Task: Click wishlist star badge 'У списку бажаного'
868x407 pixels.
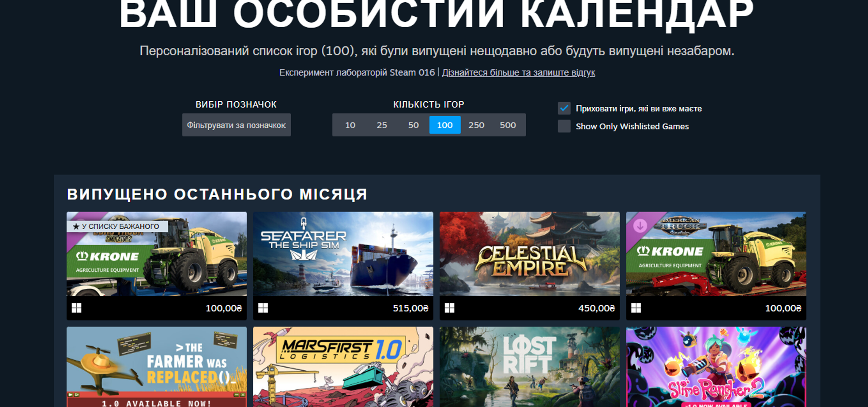Action: click(x=118, y=226)
